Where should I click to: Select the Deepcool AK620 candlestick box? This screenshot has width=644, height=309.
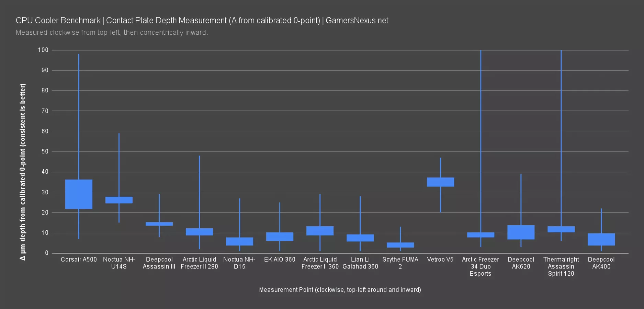click(x=521, y=232)
